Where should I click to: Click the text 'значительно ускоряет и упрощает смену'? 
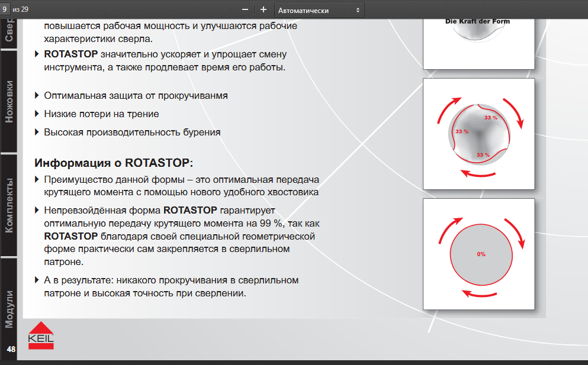[194, 54]
